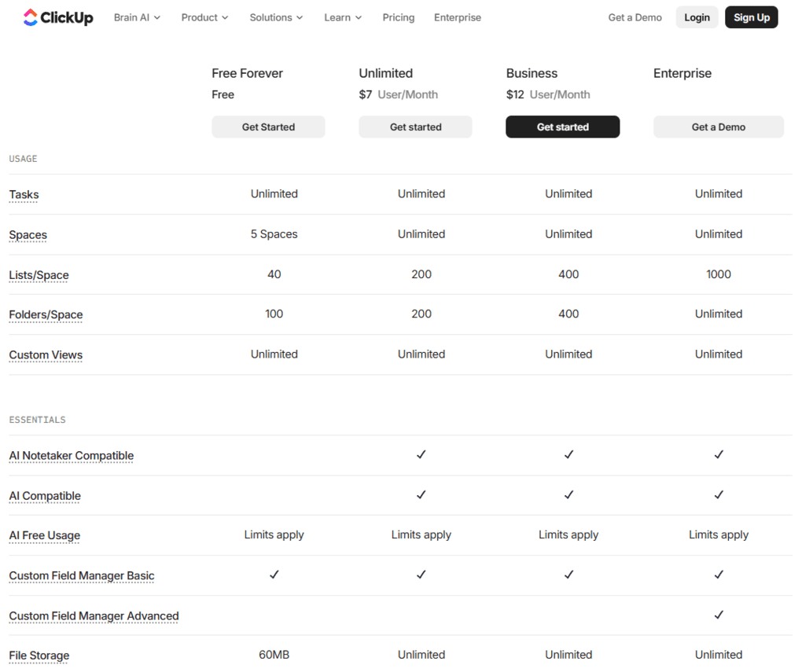Image resolution: width=802 pixels, height=672 pixels.
Task: Click the Sign Up button
Action: tap(751, 17)
